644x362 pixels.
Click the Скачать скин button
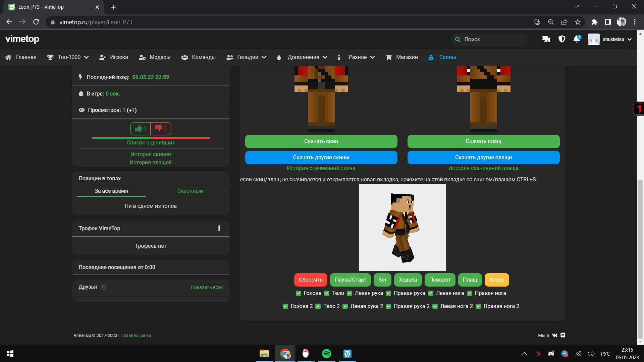click(321, 141)
